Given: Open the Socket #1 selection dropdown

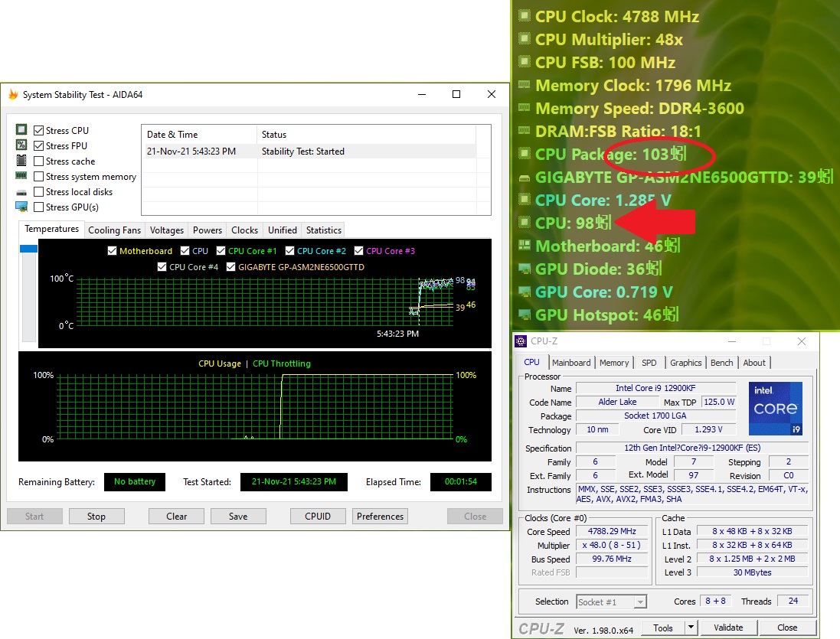Looking at the screenshot, I should coord(611,602).
